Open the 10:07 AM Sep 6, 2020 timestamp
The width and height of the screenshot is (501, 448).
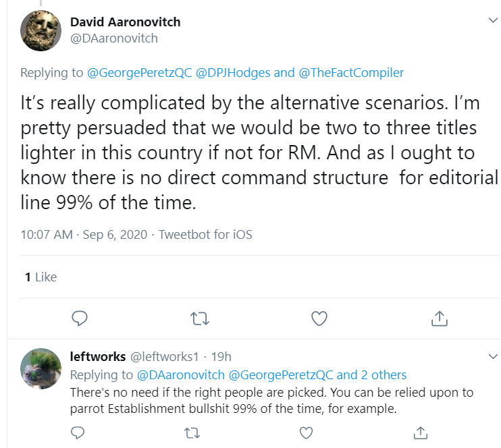(84, 235)
